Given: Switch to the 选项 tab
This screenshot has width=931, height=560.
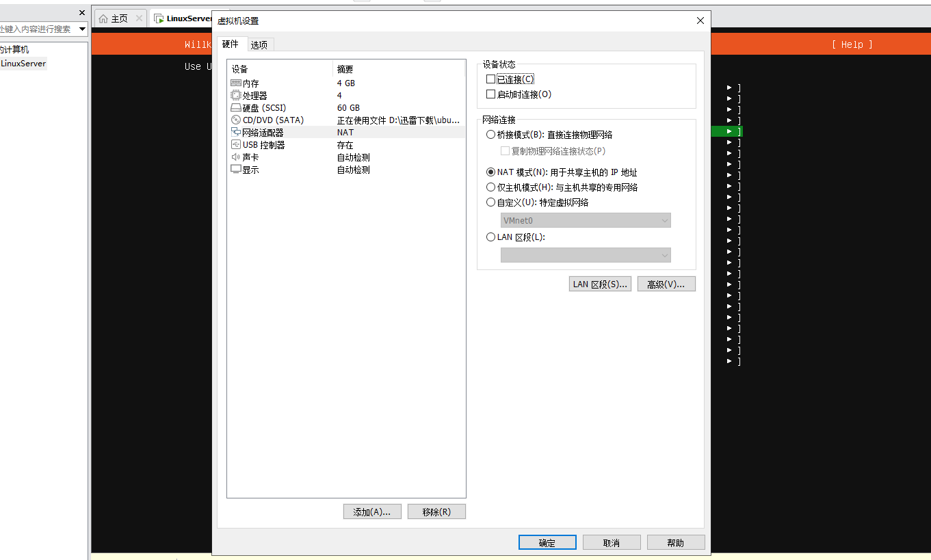Looking at the screenshot, I should (259, 45).
